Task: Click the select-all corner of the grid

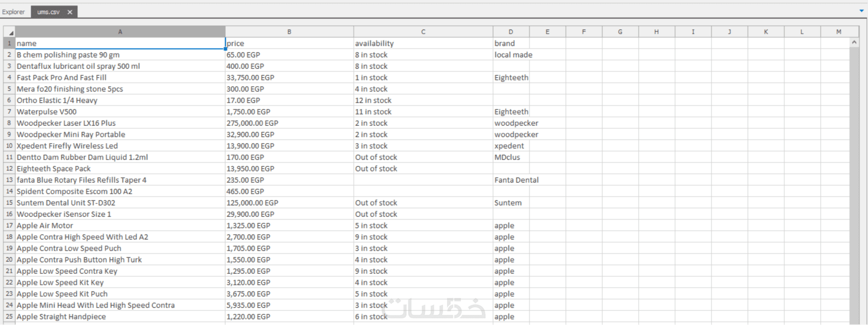Action: point(9,32)
